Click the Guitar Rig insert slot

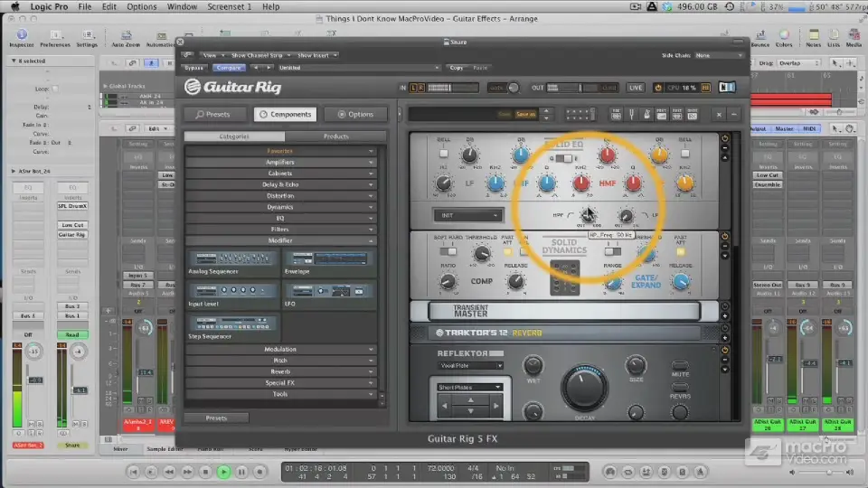72,235
